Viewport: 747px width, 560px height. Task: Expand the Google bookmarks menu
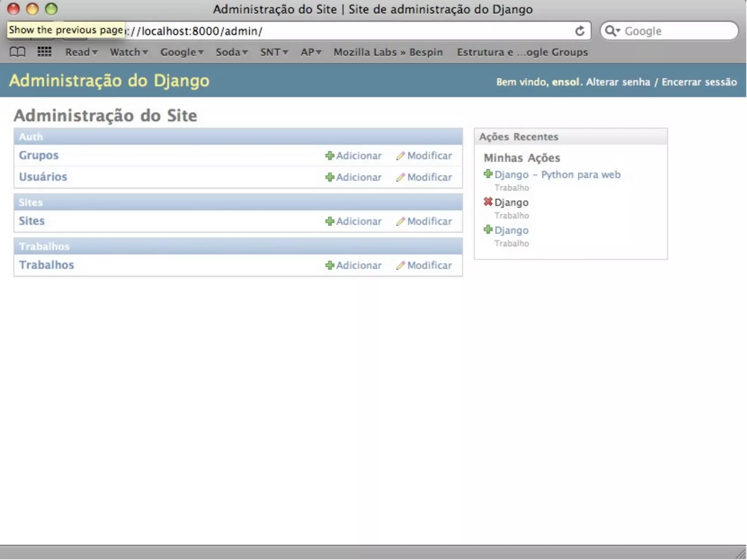click(182, 52)
